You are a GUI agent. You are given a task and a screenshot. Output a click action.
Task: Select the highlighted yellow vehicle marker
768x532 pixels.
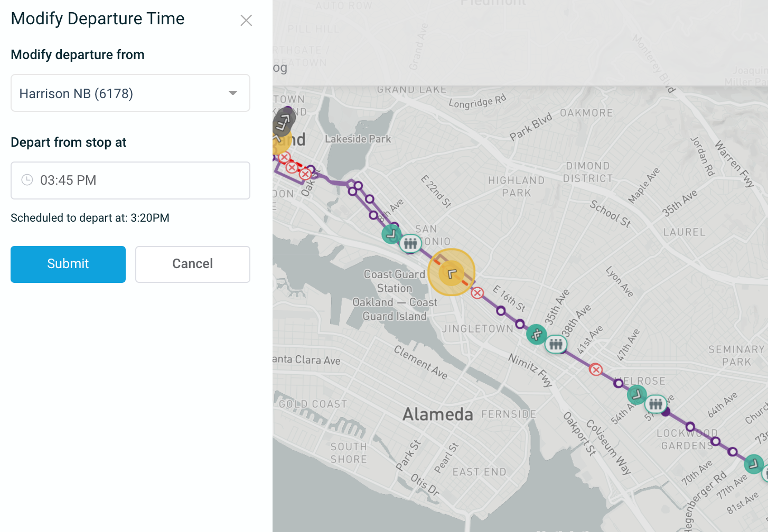click(x=452, y=273)
